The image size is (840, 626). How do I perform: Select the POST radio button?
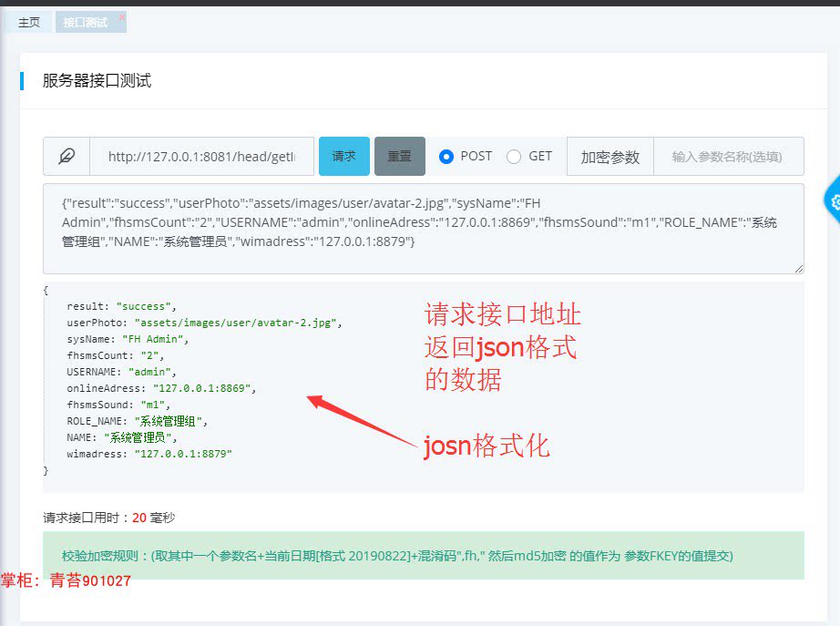click(x=446, y=157)
